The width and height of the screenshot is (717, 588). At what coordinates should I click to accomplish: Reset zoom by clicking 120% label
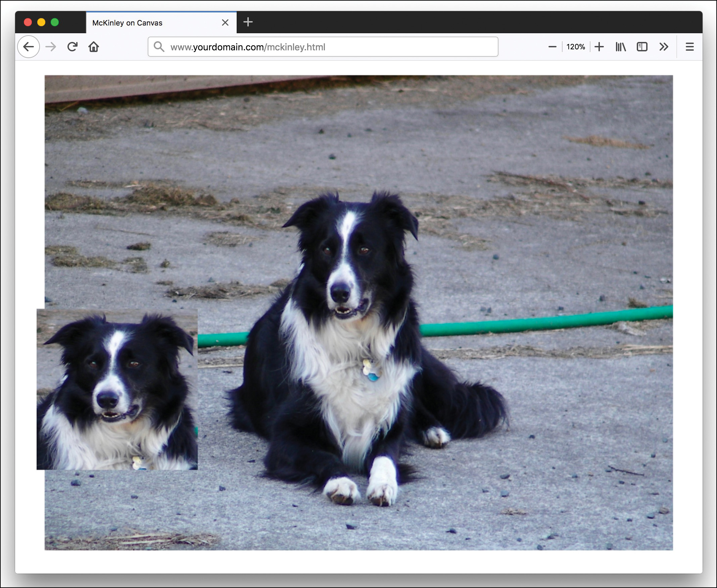tap(575, 47)
